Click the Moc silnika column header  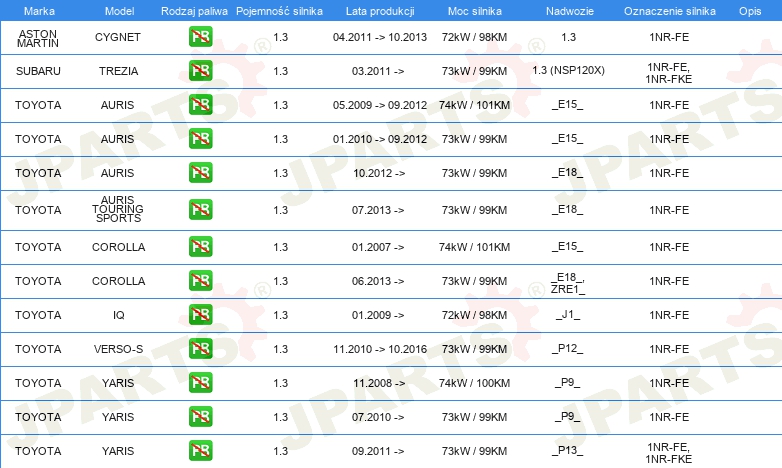[x=474, y=11]
